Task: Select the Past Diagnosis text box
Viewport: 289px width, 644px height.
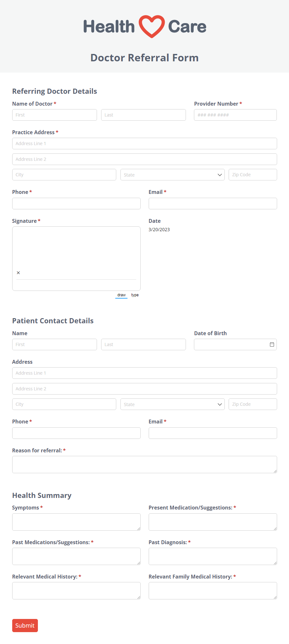Action: (213, 556)
